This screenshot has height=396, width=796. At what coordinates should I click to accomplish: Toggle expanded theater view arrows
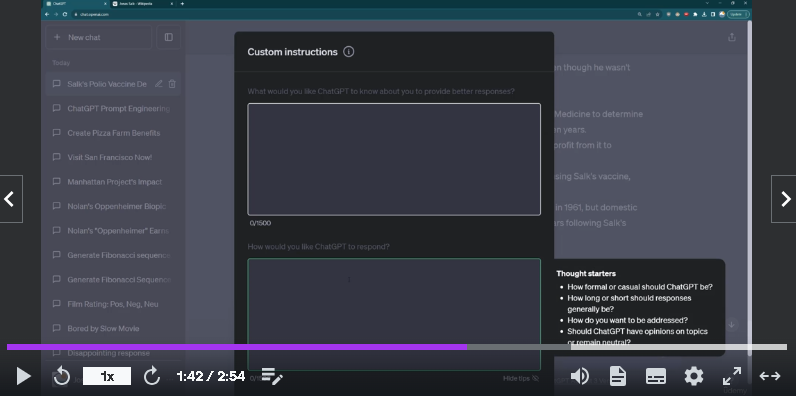[770, 376]
